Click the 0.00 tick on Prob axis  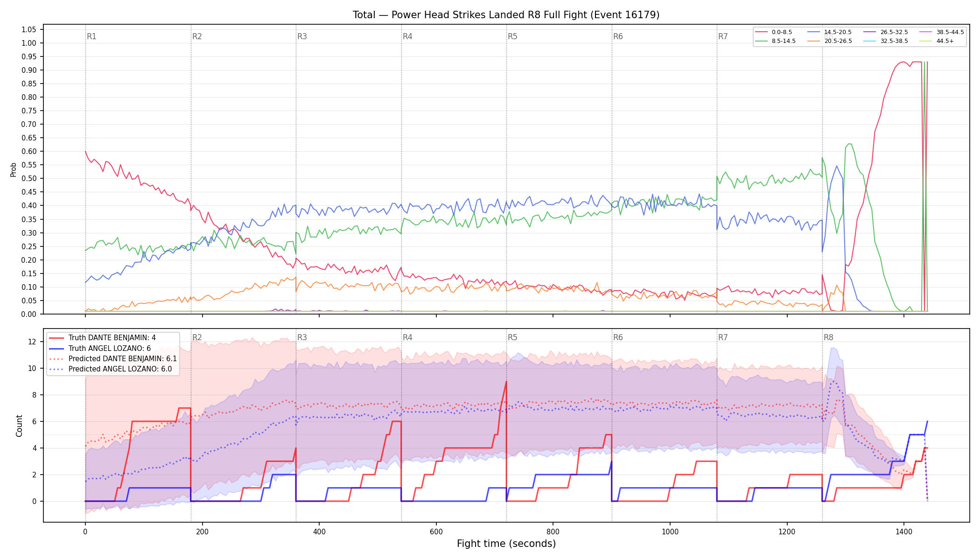(28, 314)
